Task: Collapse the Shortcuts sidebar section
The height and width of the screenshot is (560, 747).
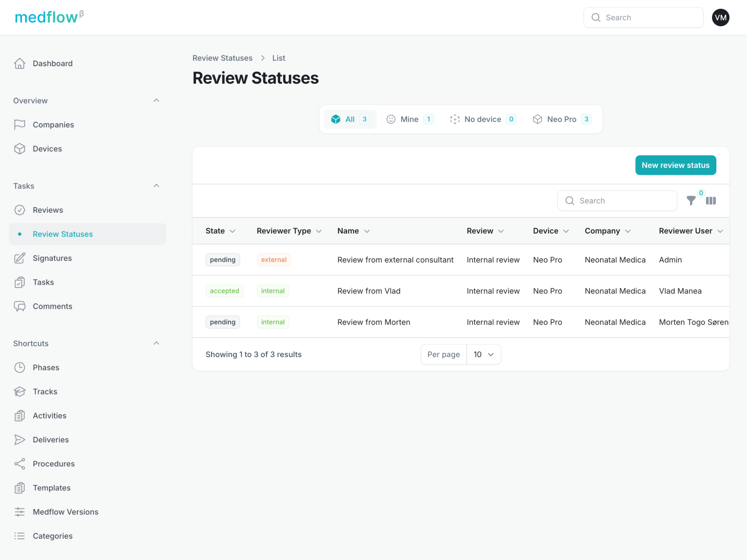Action: (x=156, y=343)
